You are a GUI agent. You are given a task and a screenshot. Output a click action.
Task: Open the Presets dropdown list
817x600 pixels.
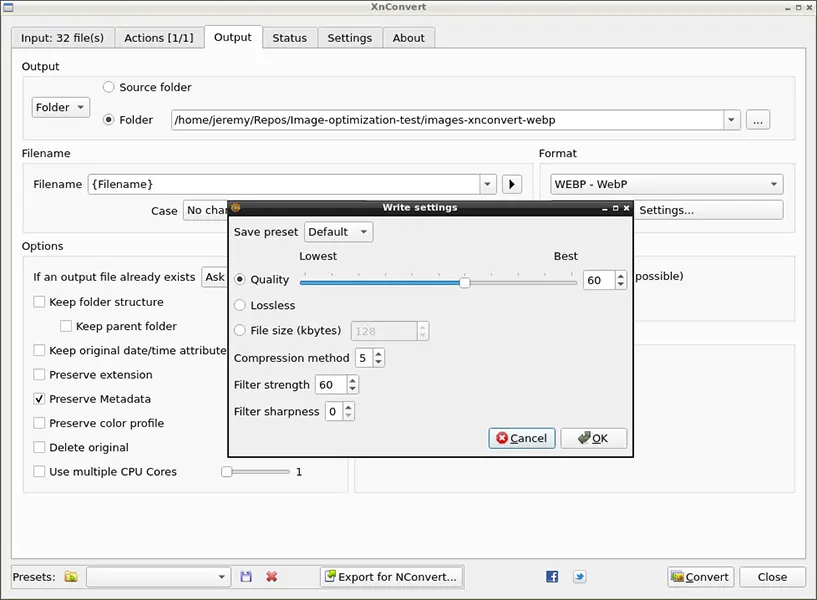click(x=158, y=577)
